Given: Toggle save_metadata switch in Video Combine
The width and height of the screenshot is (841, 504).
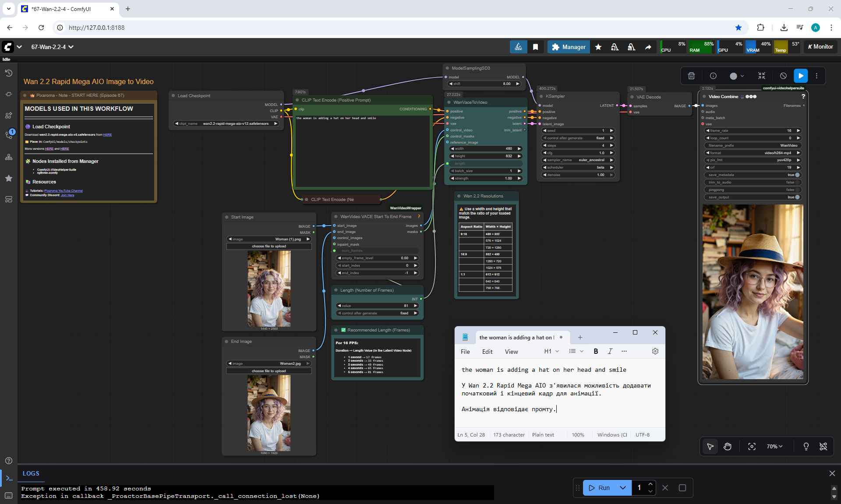Looking at the screenshot, I should [797, 175].
